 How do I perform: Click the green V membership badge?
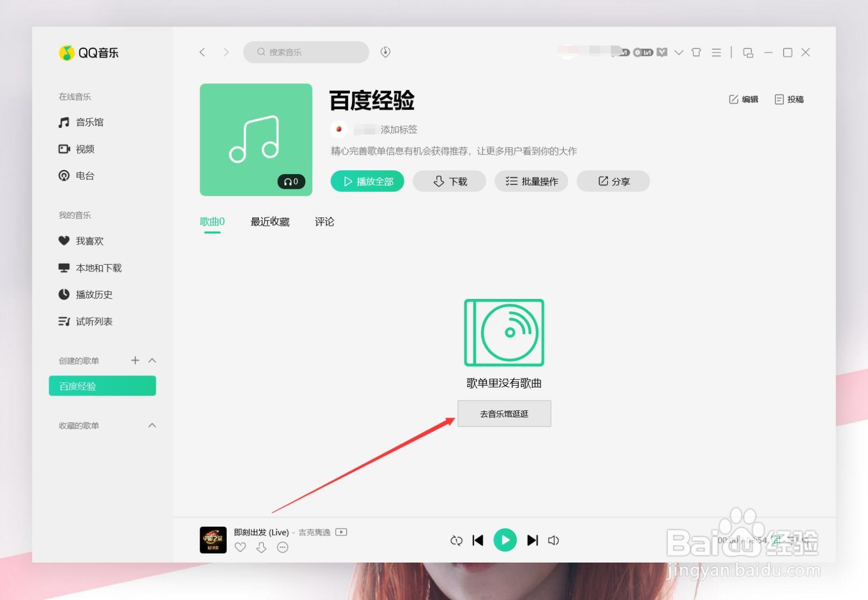click(x=662, y=52)
